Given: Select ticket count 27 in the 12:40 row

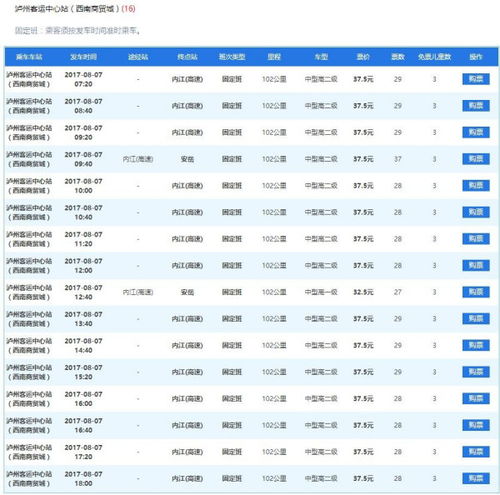Looking at the screenshot, I should tap(398, 292).
